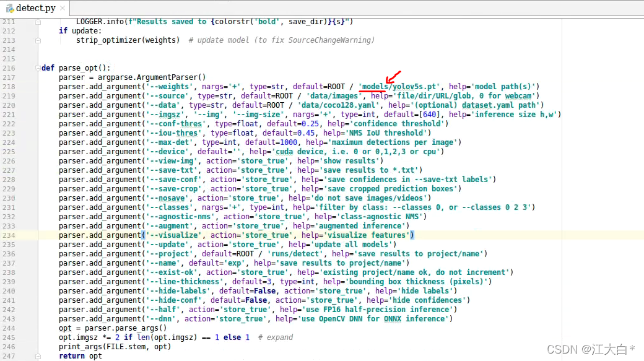Image resolution: width=644 pixels, height=361 pixels.
Task: Click the '--save-txt' argument string
Action: pyautogui.click(x=172, y=170)
